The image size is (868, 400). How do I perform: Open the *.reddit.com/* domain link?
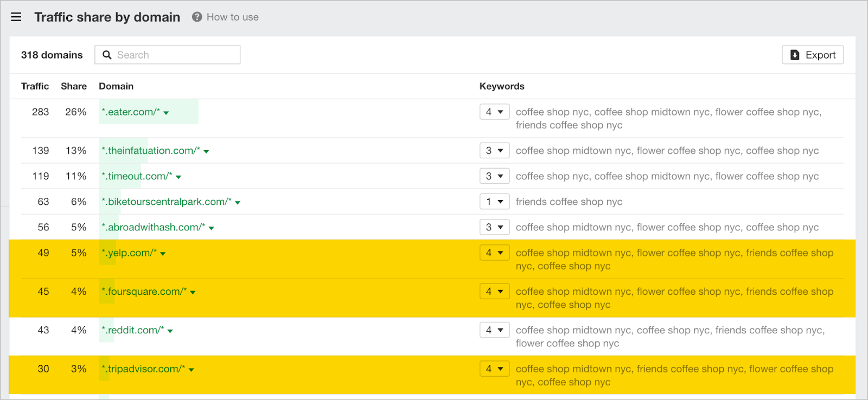pyautogui.click(x=133, y=330)
